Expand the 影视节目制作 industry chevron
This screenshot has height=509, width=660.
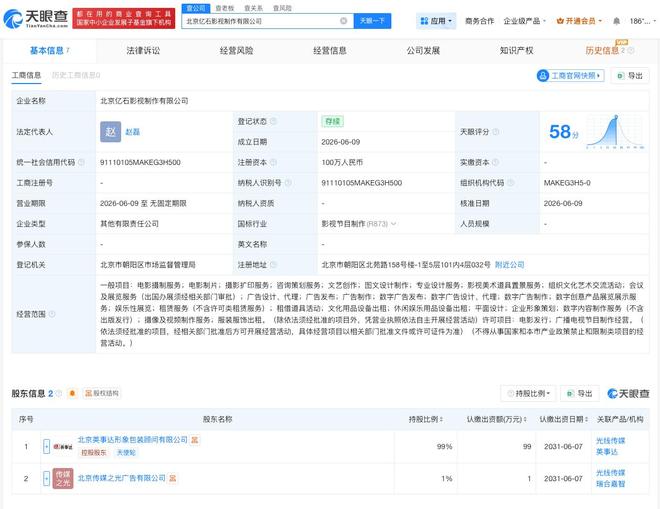pyautogui.click(x=394, y=224)
